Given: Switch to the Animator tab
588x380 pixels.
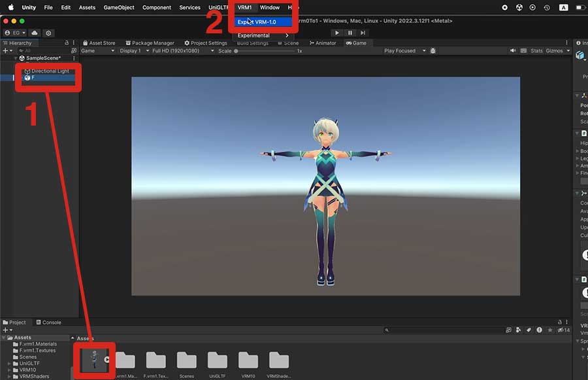Looking at the screenshot, I should pyautogui.click(x=323, y=43).
